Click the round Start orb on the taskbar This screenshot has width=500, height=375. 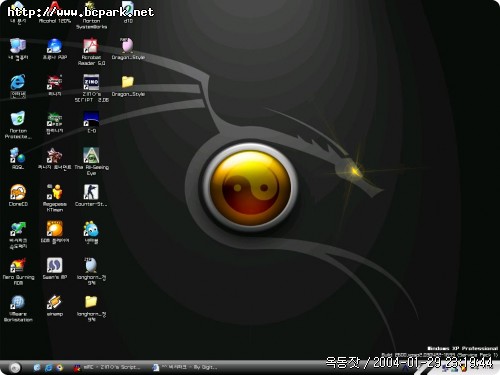click(14, 367)
